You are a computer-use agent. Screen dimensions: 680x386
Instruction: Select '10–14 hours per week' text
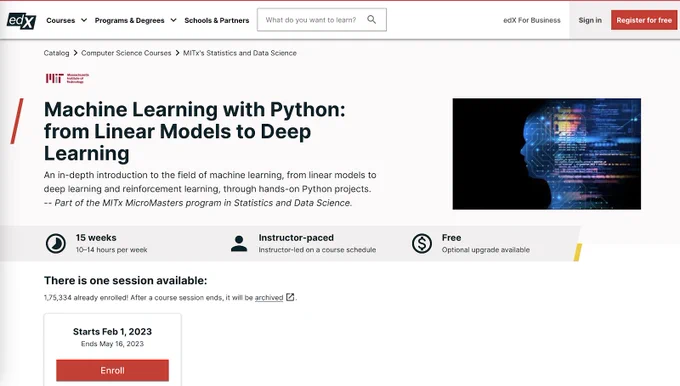[x=111, y=250]
